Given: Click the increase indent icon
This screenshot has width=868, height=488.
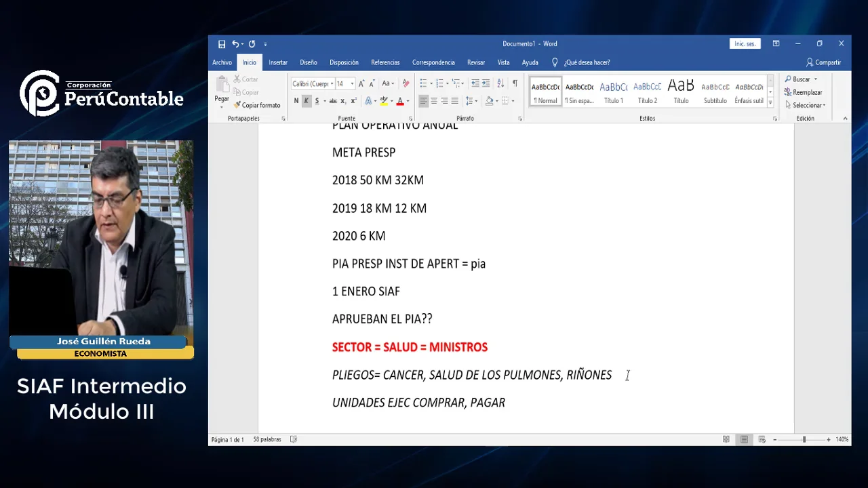Looking at the screenshot, I should [486, 83].
